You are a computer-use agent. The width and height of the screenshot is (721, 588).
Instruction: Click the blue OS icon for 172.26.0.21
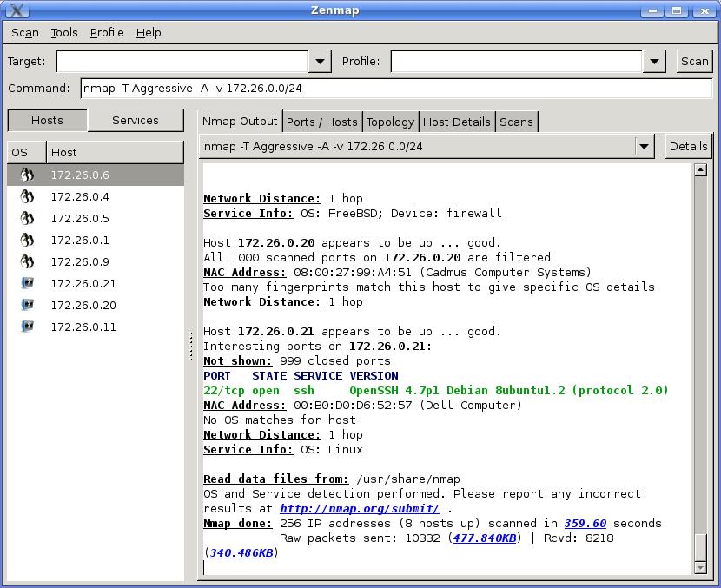27,283
